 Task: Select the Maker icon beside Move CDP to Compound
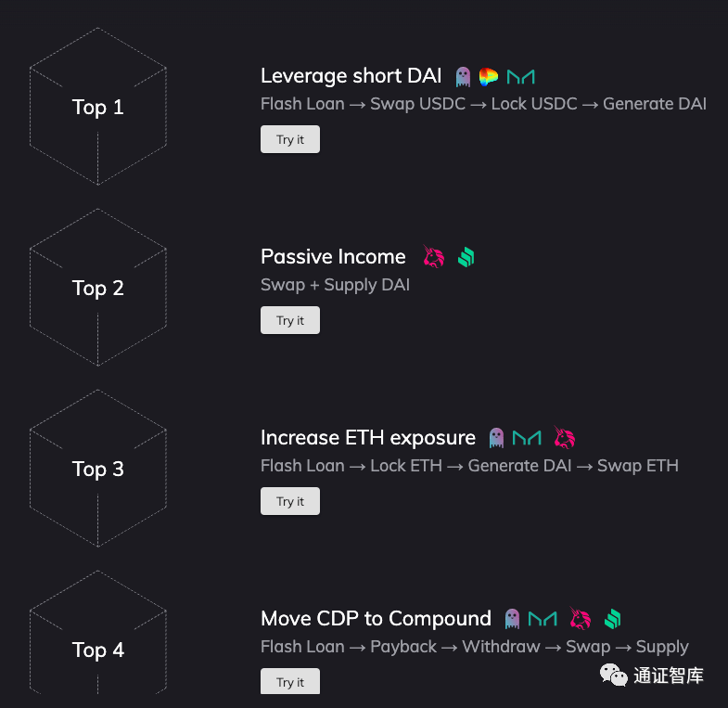point(543,618)
